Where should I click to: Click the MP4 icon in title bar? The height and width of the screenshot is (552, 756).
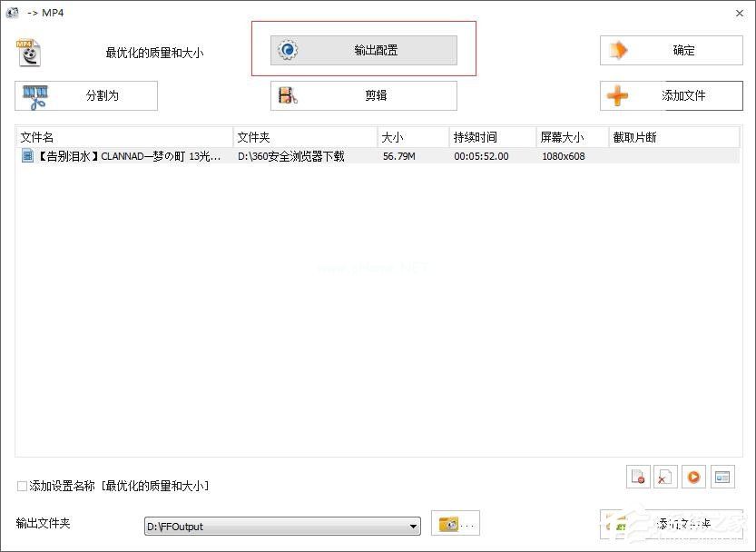12,13
